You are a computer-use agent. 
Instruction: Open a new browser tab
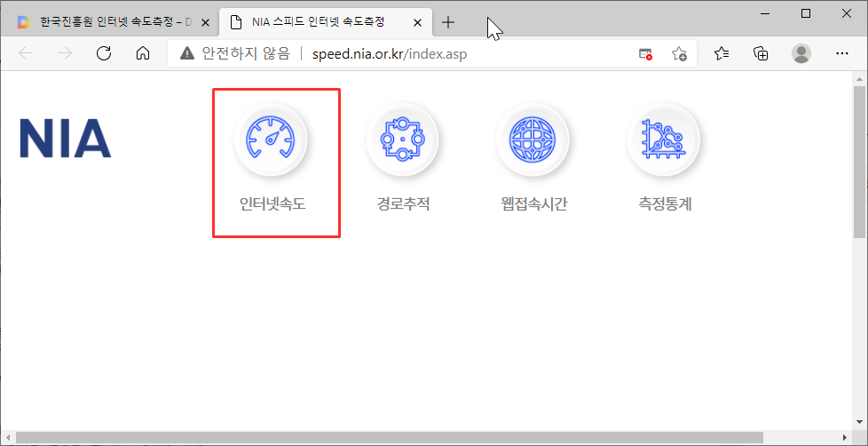(x=448, y=23)
